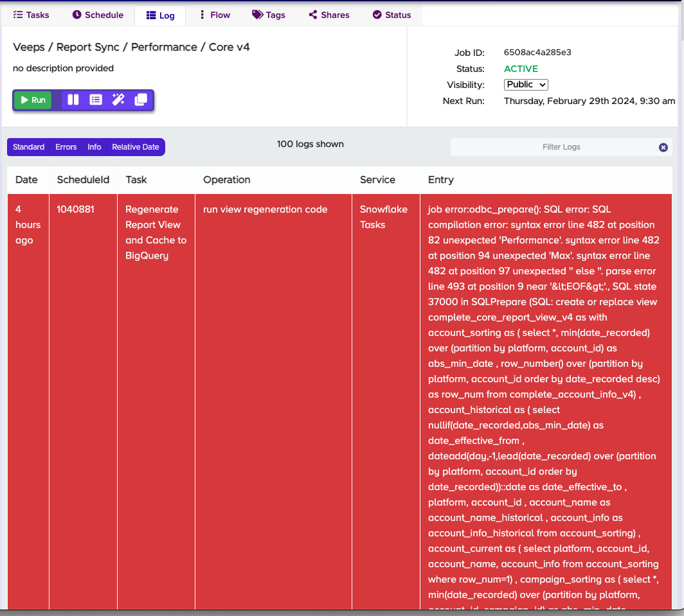Go to the Tags tab
The width and height of the screenshot is (684, 616).
click(x=269, y=15)
